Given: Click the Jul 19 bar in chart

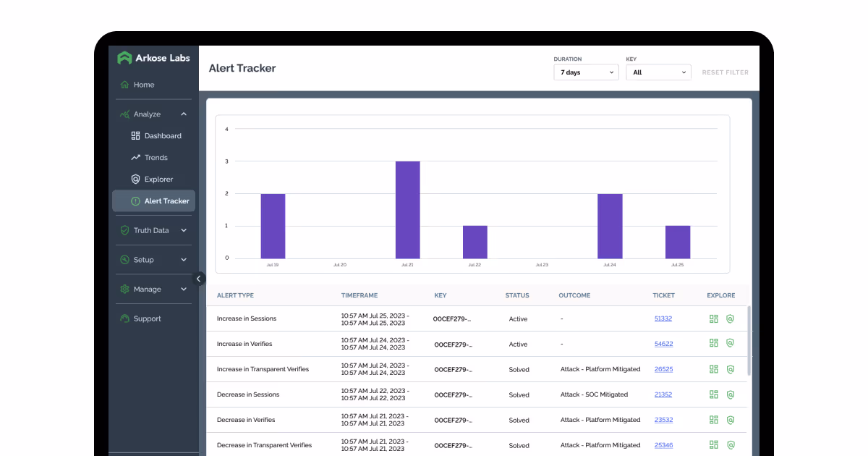Looking at the screenshot, I should (273, 226).
